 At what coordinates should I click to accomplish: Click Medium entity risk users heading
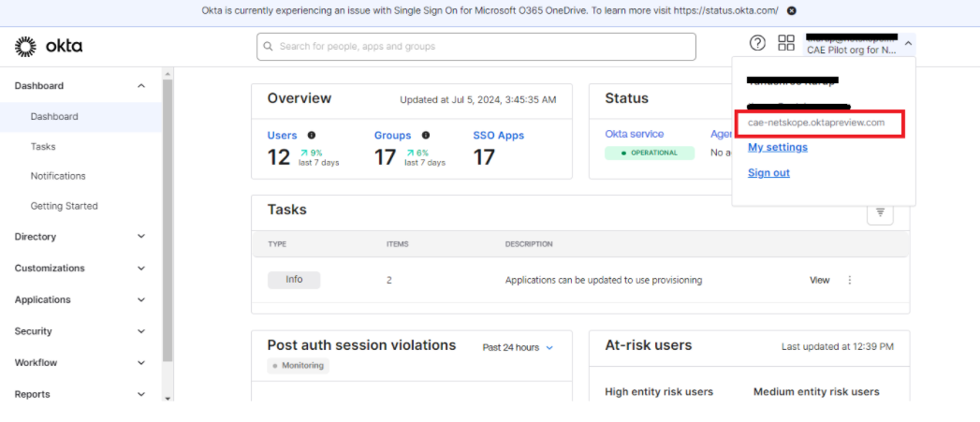coord(816,392)
